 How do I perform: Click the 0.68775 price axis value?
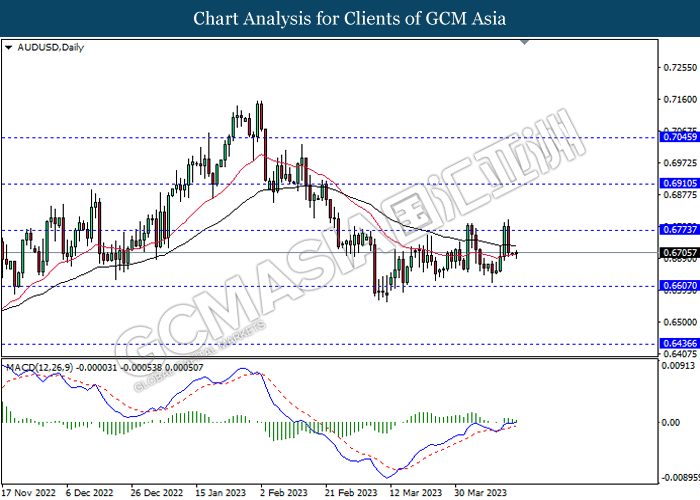pyautogui.click(x=680, y=195)
